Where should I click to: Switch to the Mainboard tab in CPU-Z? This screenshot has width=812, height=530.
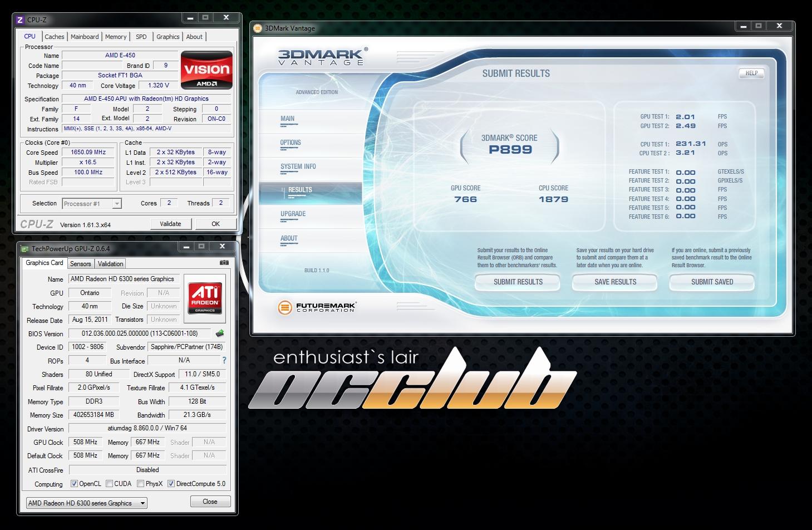[x=85, y=37]
